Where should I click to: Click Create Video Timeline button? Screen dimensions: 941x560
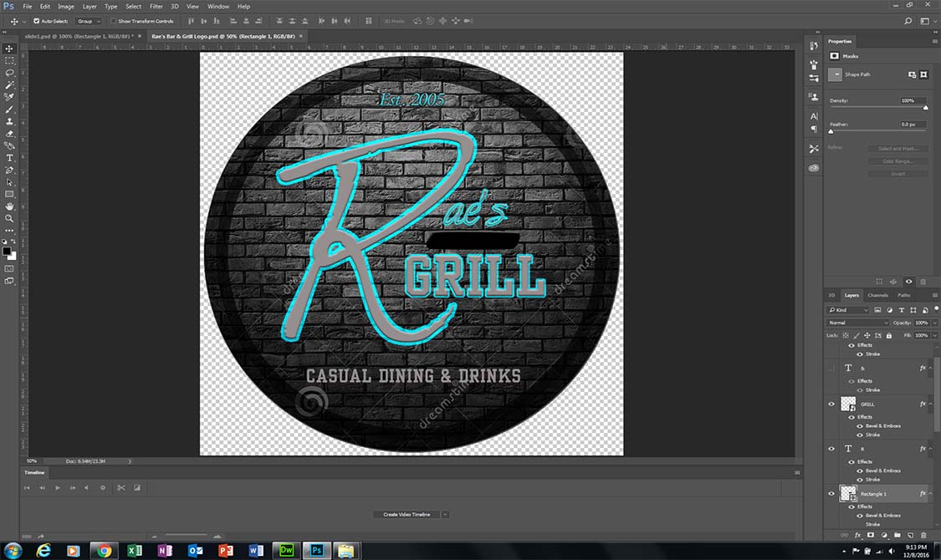pos(407,515)
